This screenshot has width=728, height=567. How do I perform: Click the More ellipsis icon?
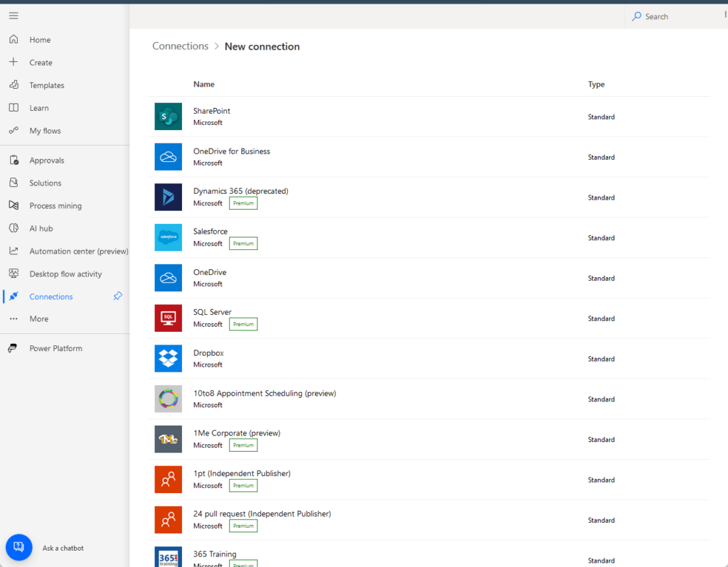pyautogui.click(x=14, y=319)
